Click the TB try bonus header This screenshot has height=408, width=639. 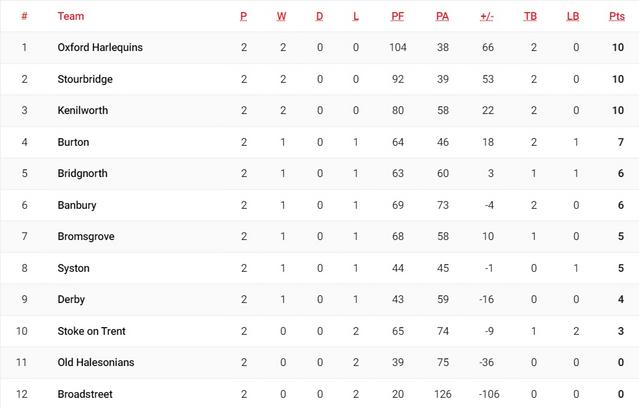pyautogui.click(x=530, y=16)
